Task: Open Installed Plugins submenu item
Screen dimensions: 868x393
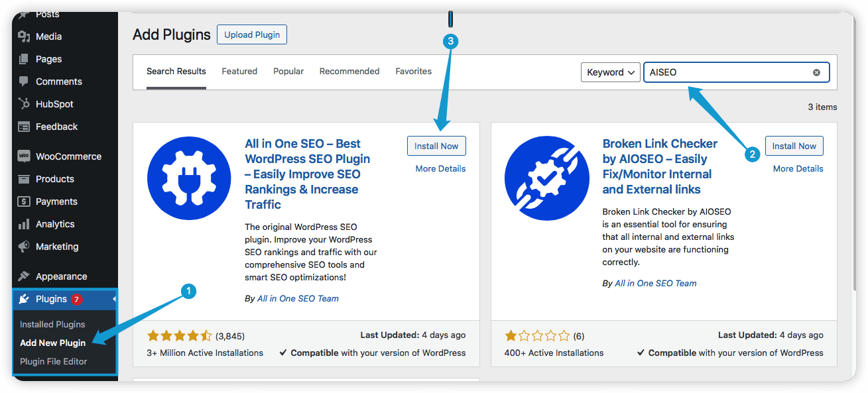Action: point(52,324)
